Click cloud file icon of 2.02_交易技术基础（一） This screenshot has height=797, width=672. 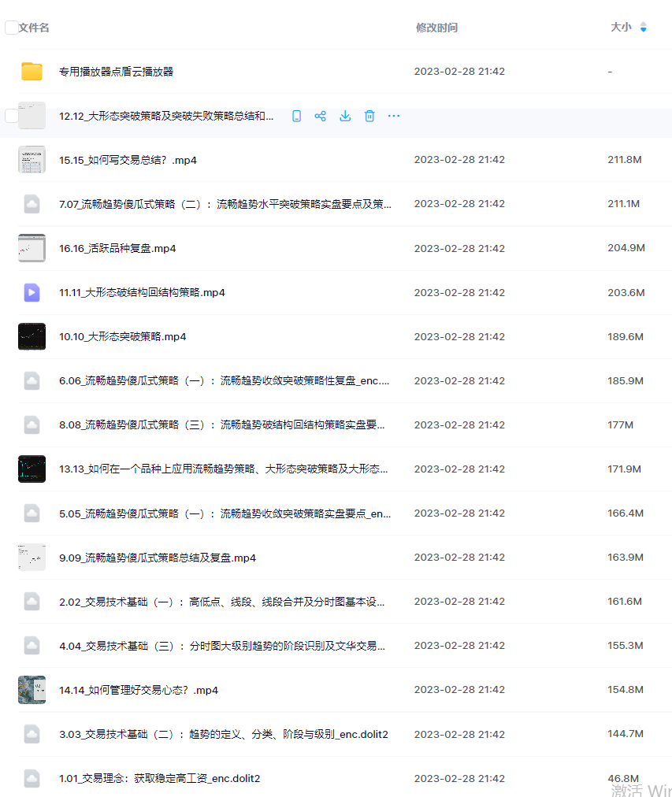tap(32, 602)
